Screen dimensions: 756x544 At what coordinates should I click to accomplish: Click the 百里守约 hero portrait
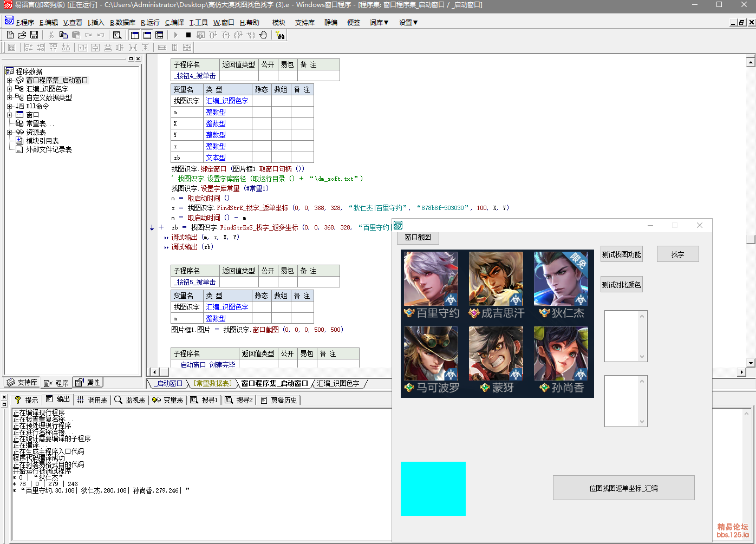click(x=431, y=279)
